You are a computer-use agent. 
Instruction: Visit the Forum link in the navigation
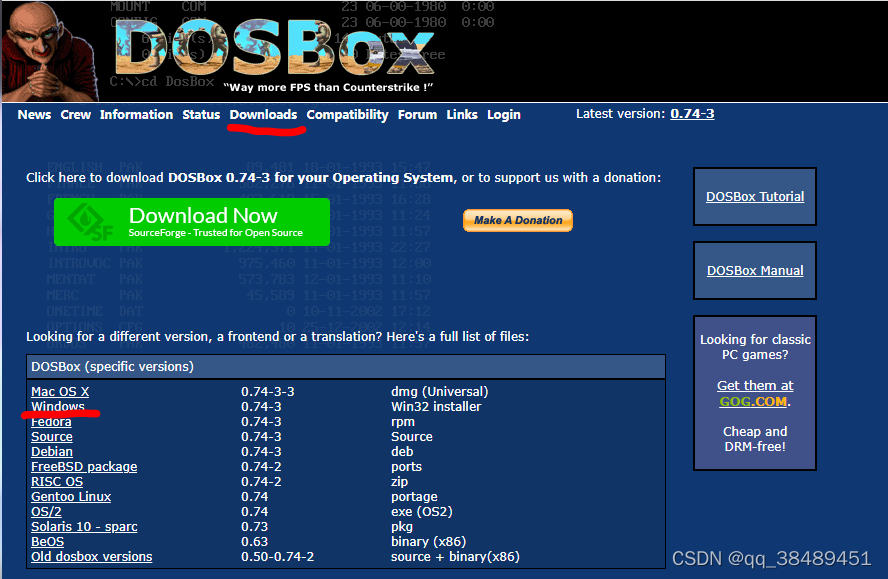tap(417, 114)
